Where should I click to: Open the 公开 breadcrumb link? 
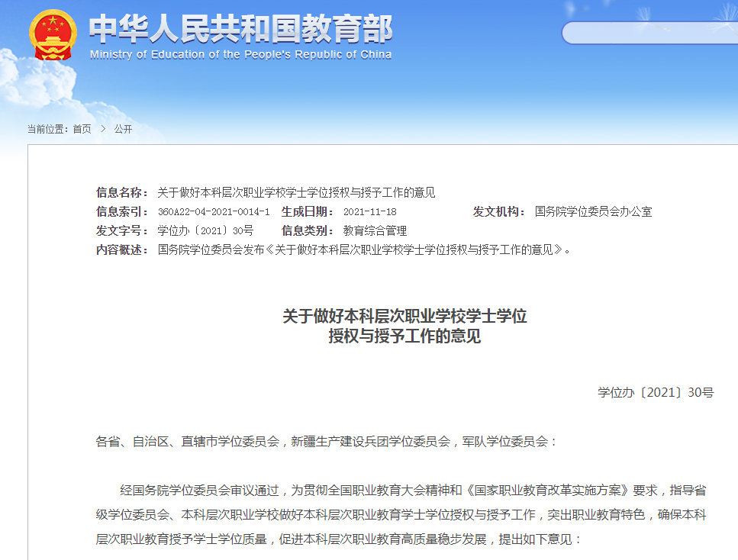(x=124, y=129)
